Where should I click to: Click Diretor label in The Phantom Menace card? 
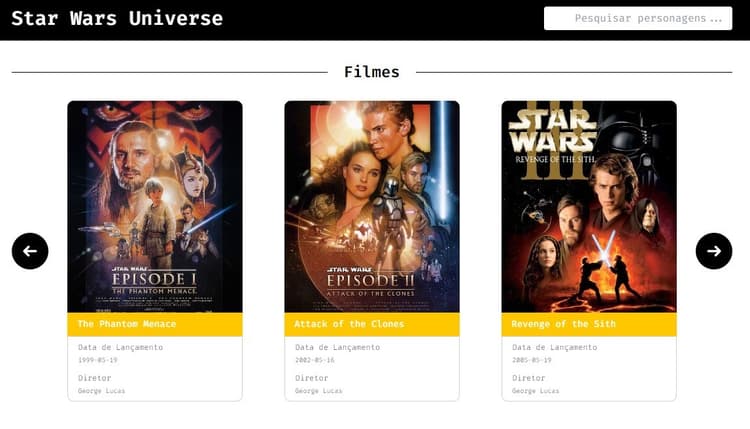click(95, 378)
